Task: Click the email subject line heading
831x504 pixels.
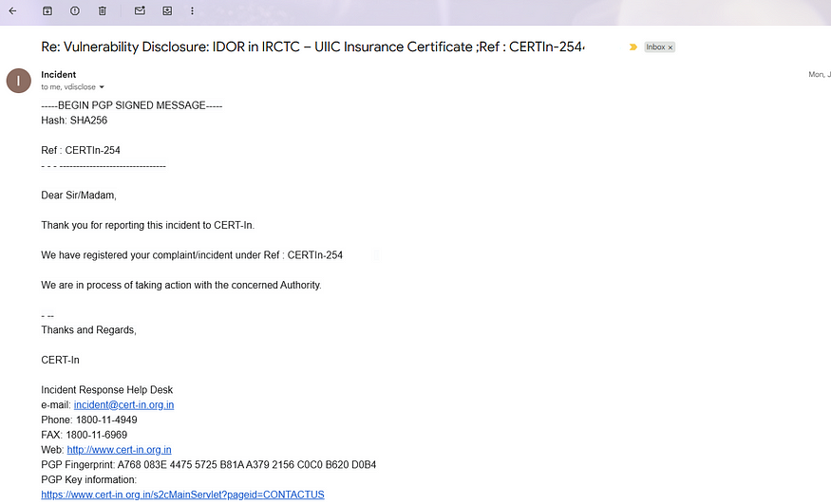Action: 312,47
